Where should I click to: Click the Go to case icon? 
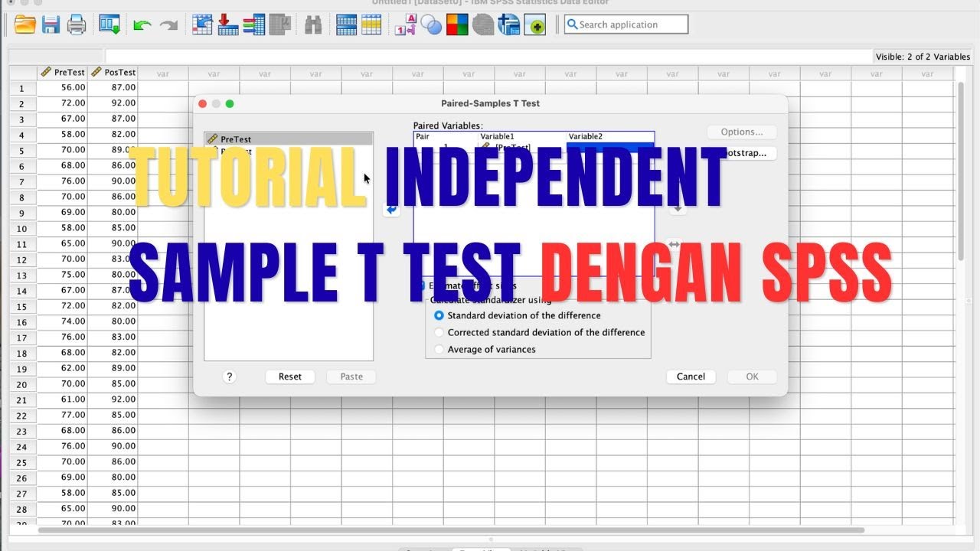pyautogui.click(x=202, y=25)
